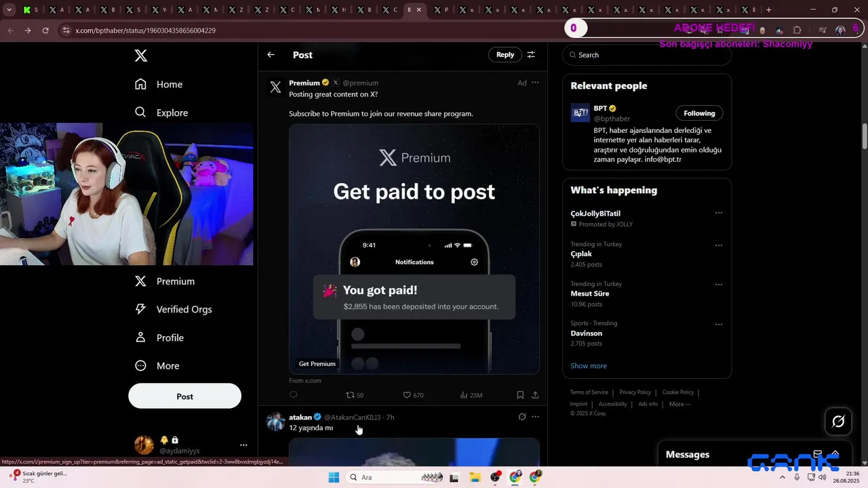Close the active browser tab
Viewport: 868px width, 488px height.
click(x=419, y=10)
